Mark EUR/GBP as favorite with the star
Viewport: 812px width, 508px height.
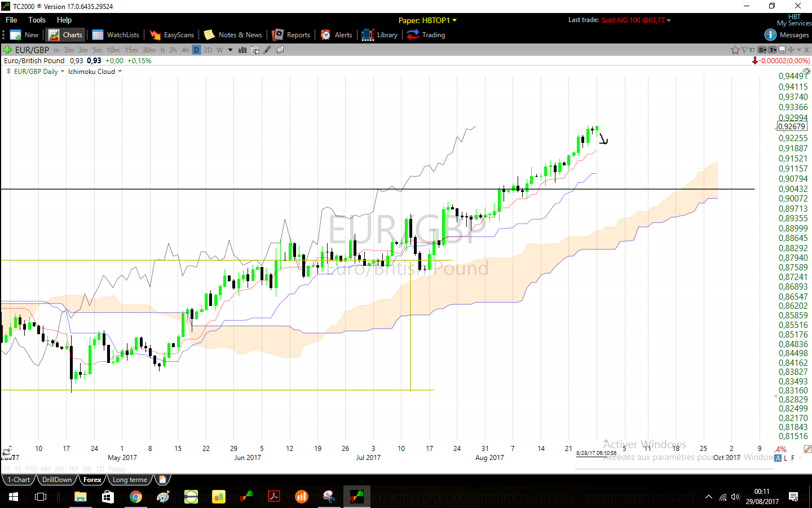[x=735, y=50]
